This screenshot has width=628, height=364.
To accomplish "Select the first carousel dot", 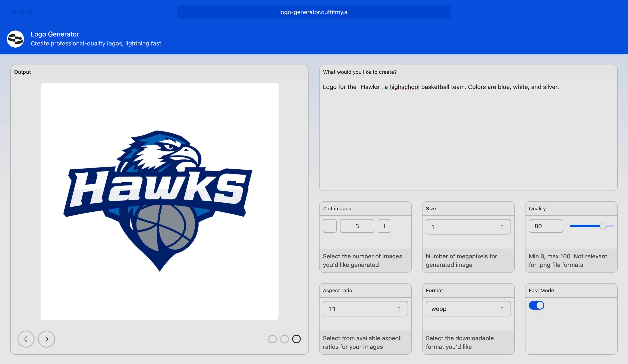I will click(x=273, y=339).
